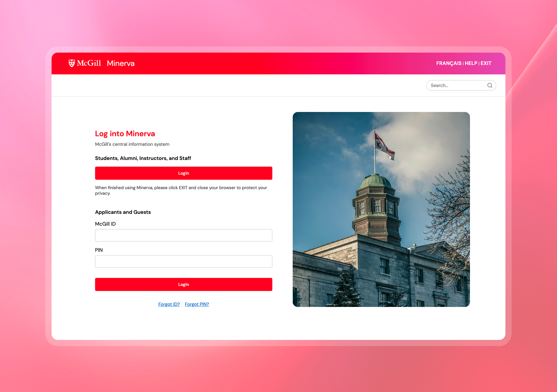Image resolution: width=557 pixels, height=392 pixels.
Task: Open the HELP link in header
Action: tap(471, 63)
